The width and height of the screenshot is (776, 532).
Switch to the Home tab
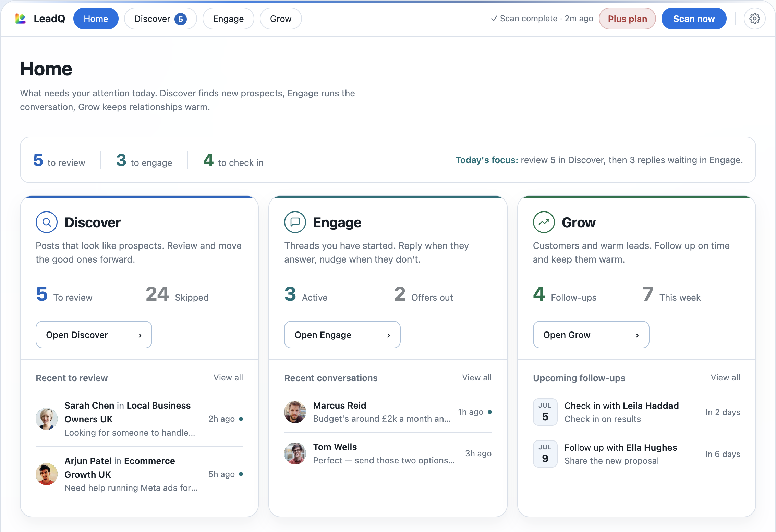[x=96, y=19]
